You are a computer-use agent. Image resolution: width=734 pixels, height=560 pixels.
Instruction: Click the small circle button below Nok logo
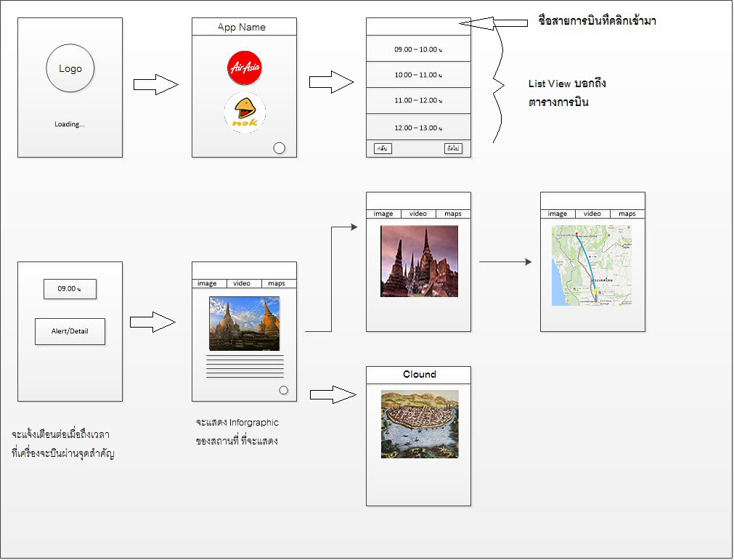coord(279,148)
